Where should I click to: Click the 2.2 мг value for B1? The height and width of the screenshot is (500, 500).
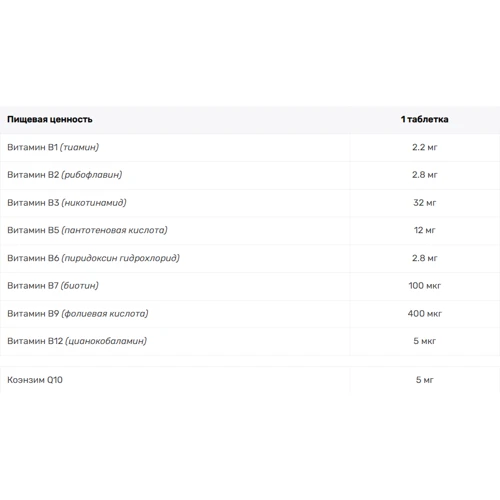pyautogui.click(x=424, y=147)
